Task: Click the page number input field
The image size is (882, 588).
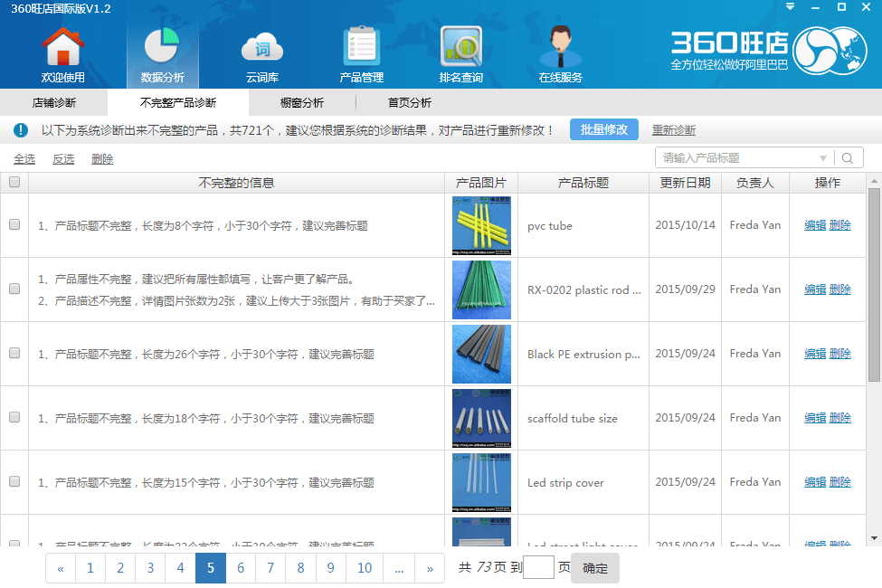Action: click(538, 568)
